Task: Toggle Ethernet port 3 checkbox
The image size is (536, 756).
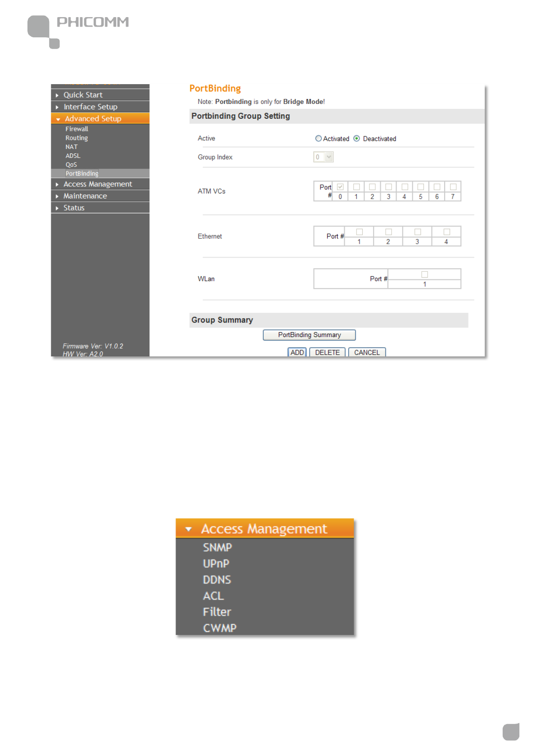Action: [418, 232]
